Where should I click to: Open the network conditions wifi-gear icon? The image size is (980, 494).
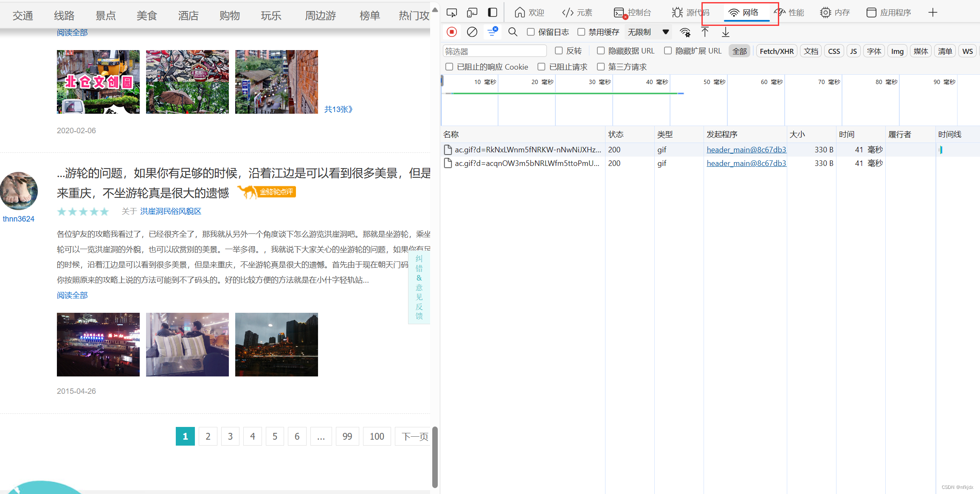[x=685, y=32]
